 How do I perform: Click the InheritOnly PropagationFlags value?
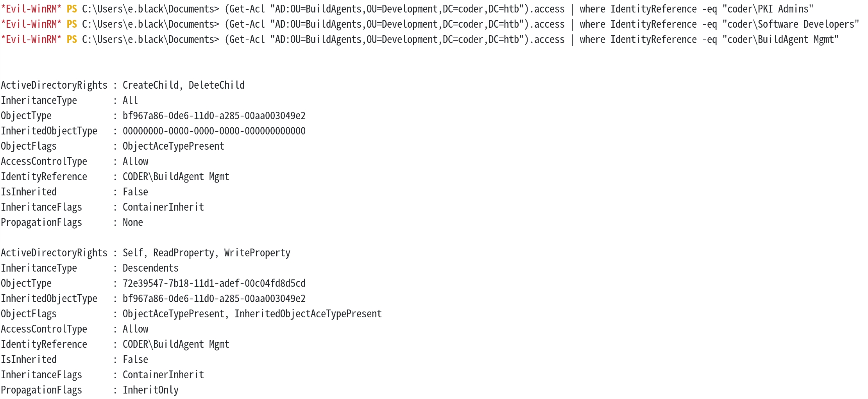pyautogui.click(x=150, y=390)
